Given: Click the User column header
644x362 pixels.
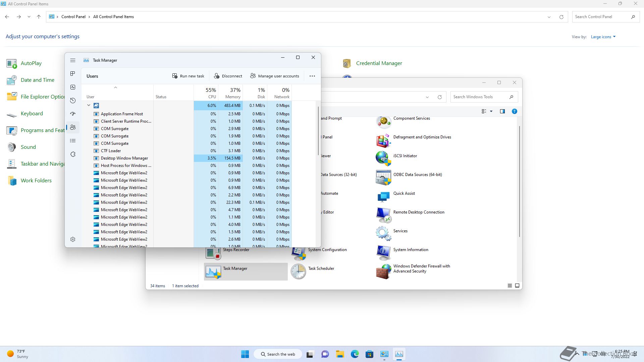Looking at the screenshot, I should tap(117, 93).
